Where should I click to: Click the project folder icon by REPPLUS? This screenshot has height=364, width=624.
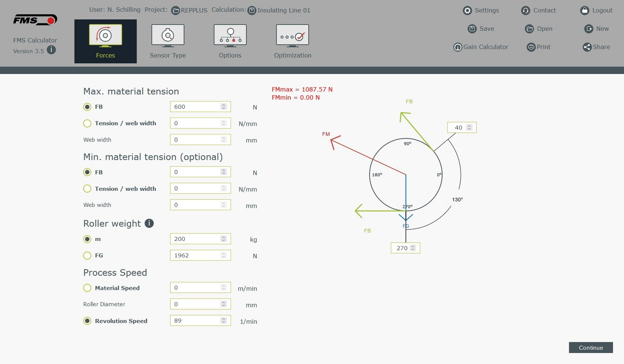point(176,11)
